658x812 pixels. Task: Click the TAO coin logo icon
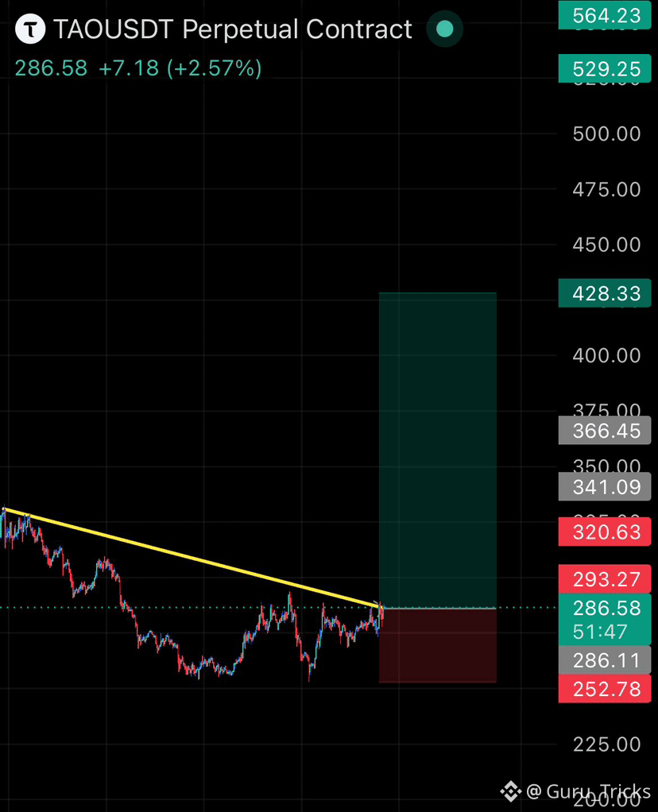coord(30,29)
